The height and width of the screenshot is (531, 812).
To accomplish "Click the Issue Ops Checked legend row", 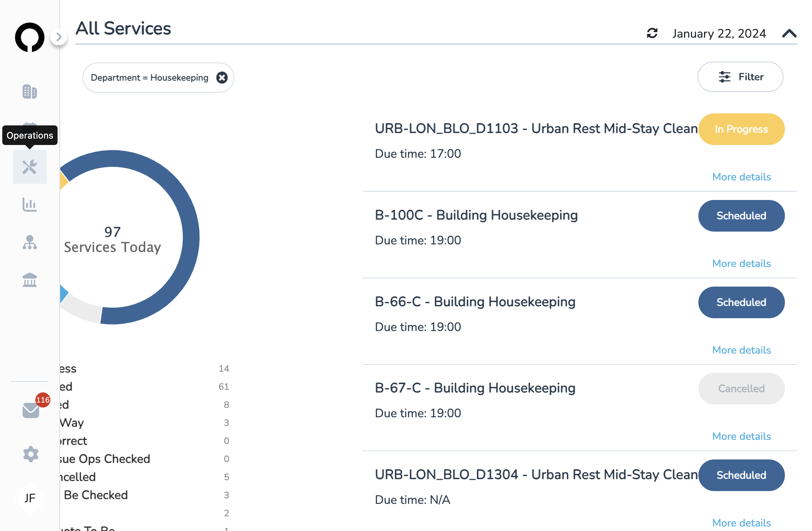I will click(145, 459).
